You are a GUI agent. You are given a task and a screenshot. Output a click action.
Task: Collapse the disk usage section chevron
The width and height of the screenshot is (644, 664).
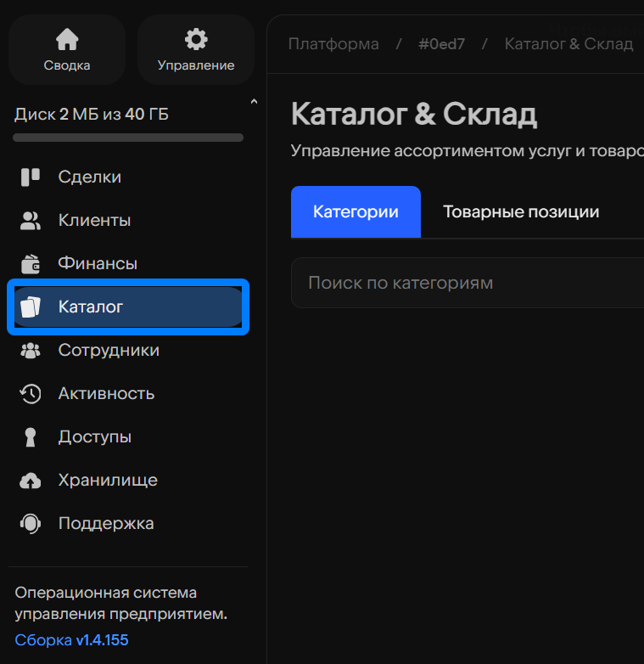(x=253, y=104)
